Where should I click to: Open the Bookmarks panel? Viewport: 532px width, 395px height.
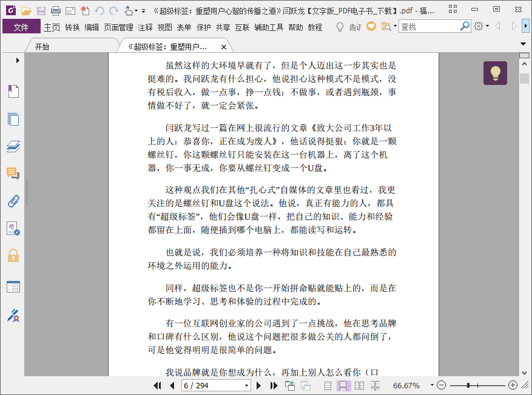tap(13, 91)
